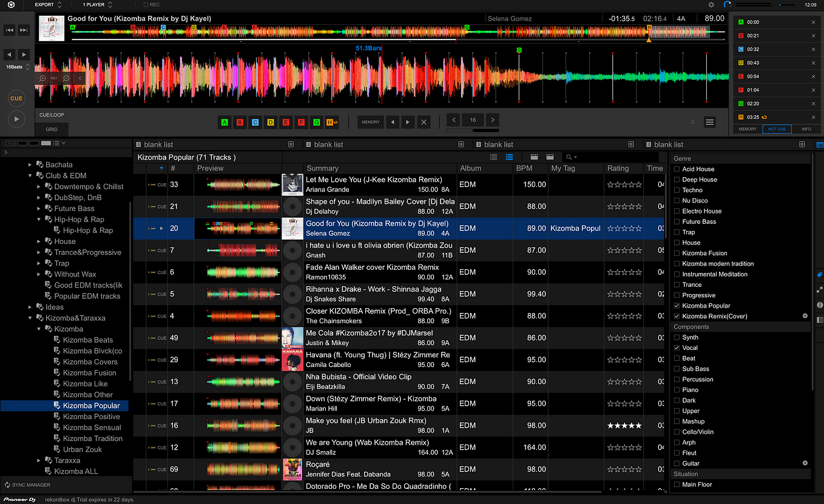824x504 pixels.
Task: Select the Havana album art thumbnail
Action: [292, 360]
